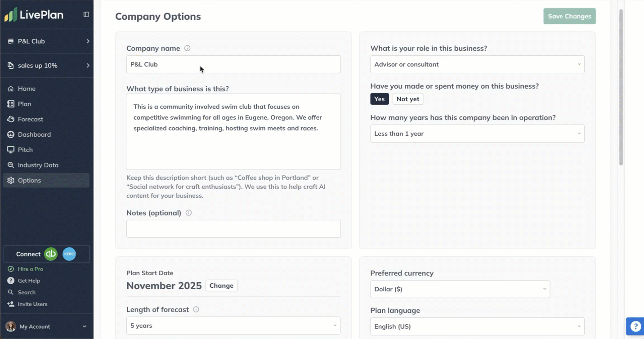The height and width of the screenshot is (339, 644).
Task: Select Yes for money spent question
Action: pyautogui.click(x=380, y=99)
